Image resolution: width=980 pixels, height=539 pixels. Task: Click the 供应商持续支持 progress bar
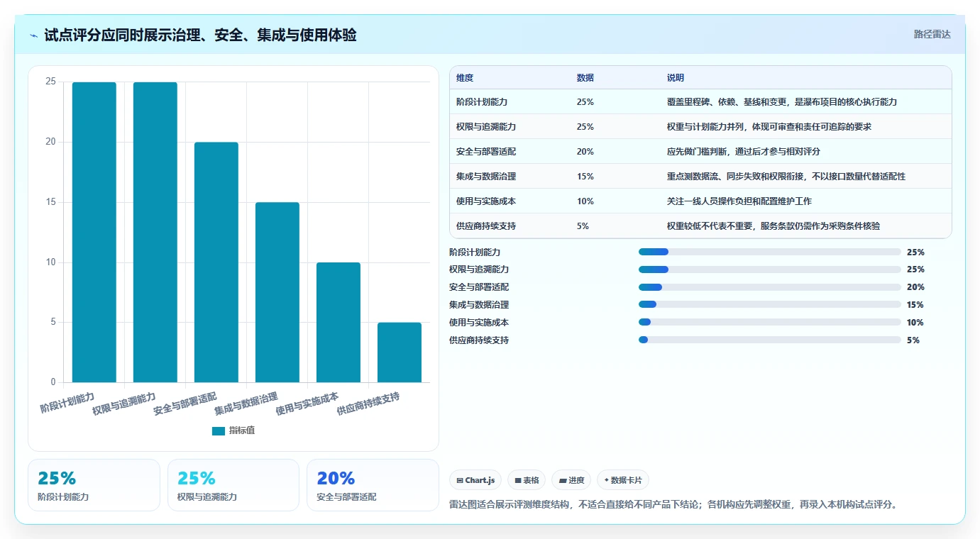click(x=770, y=340)
